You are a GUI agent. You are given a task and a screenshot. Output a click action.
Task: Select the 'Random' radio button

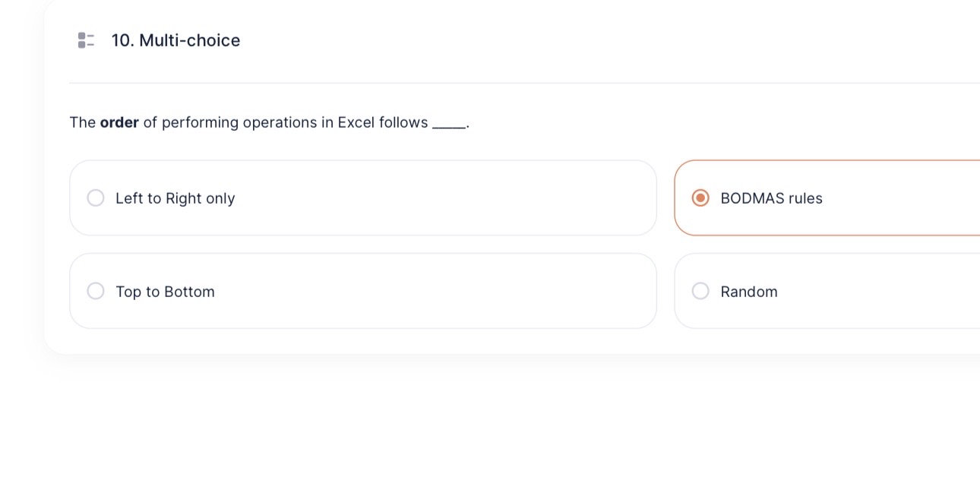700,291
